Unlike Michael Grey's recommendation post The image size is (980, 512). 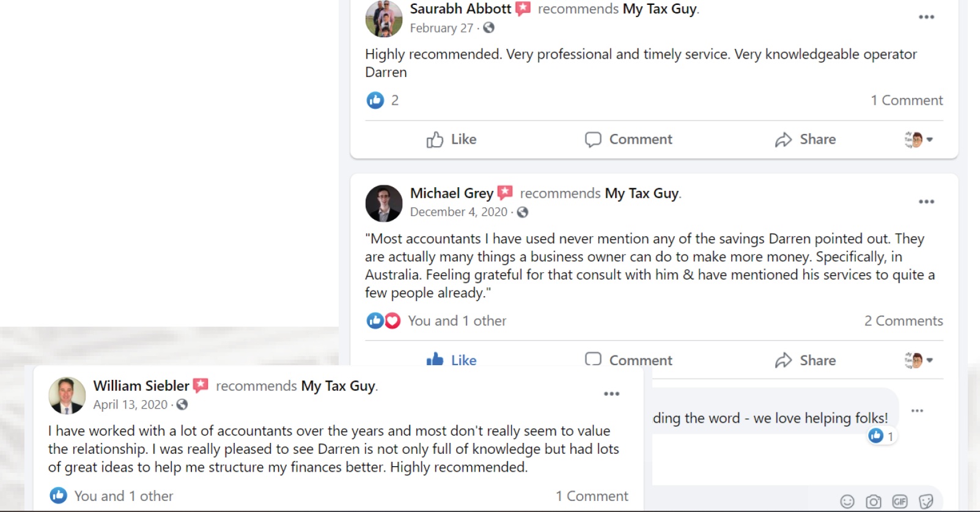click(451, 360)
